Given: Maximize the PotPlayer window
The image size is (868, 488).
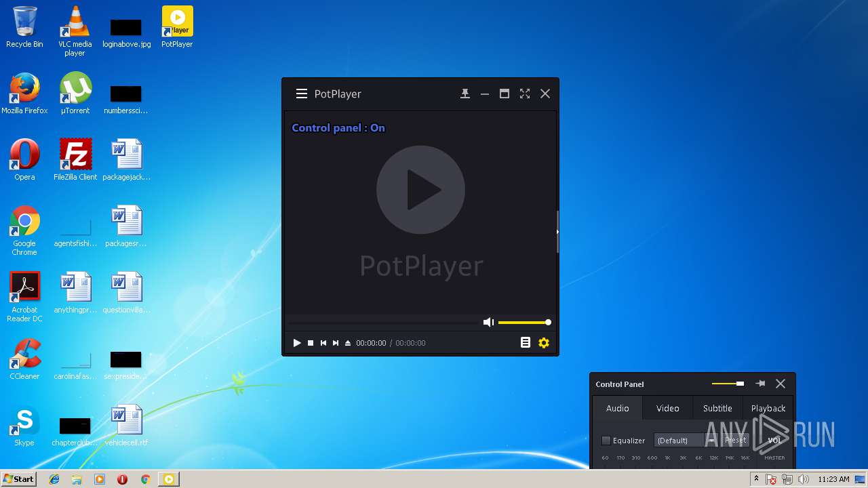Looking at the screenshot, I should click(x=505, y=94).
